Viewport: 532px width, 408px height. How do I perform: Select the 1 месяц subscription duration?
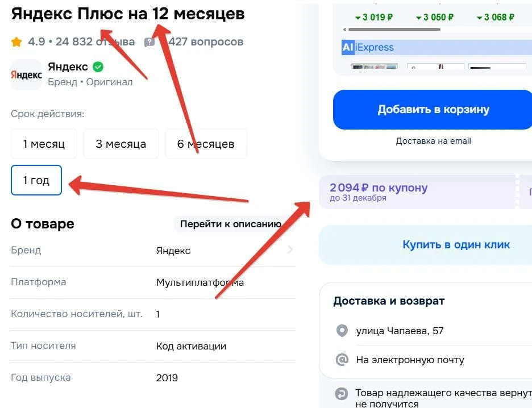44,144
